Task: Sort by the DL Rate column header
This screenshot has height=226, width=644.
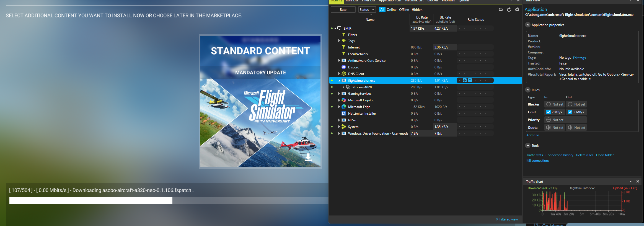Action: 422,19
